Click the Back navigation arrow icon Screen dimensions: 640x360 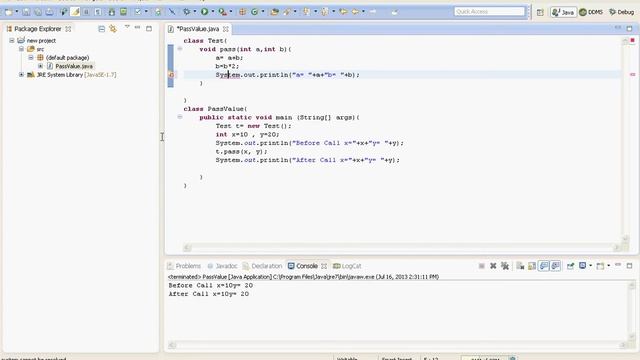click(x=356, y=12)
